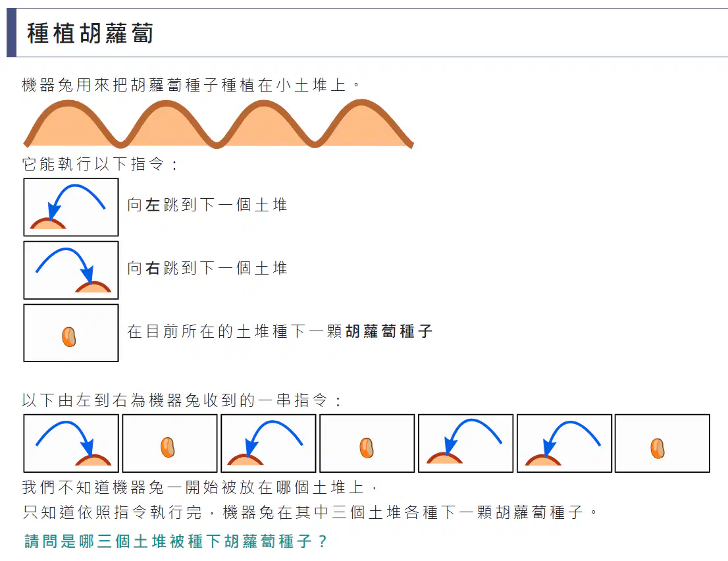Select the first sequence box with right jump
The width and height of the screenshot is (728, 561).
tap(71, 444)
